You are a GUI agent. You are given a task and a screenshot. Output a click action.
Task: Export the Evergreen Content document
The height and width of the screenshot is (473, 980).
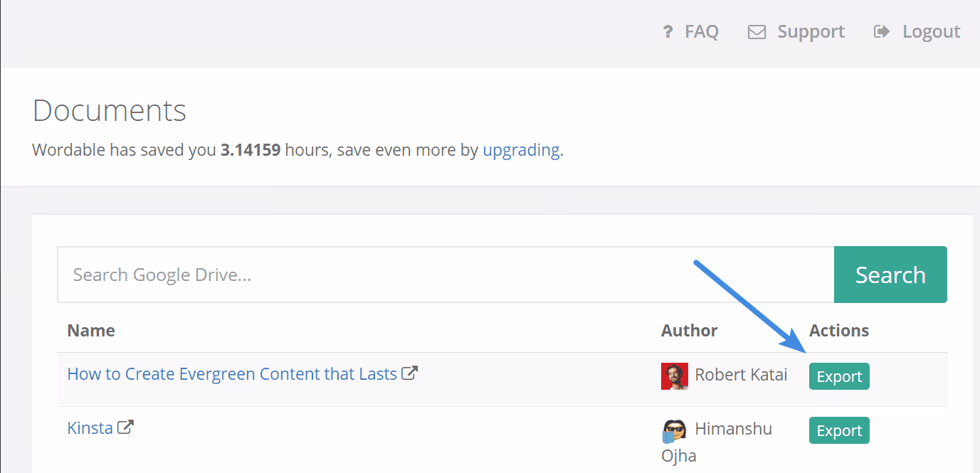point(839,377)
